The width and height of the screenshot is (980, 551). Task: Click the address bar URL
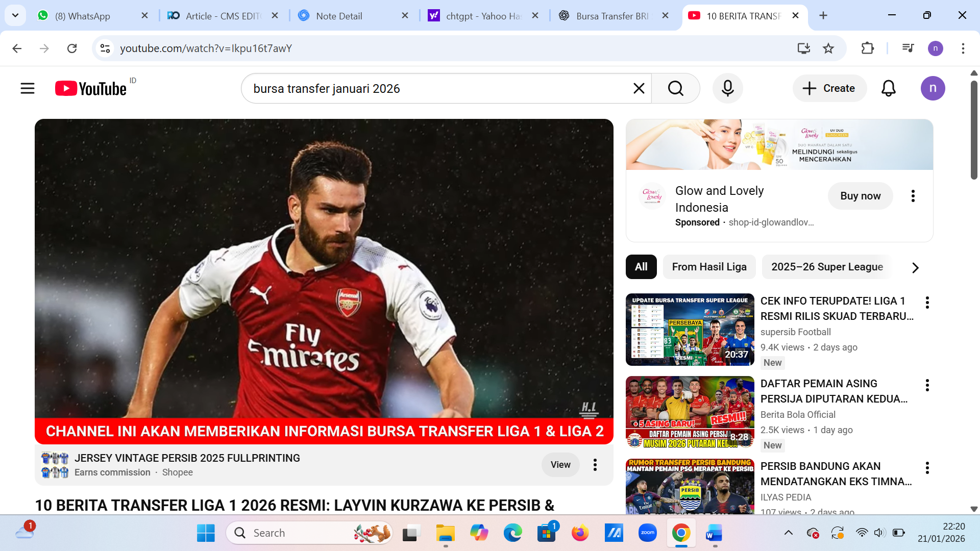206,48
